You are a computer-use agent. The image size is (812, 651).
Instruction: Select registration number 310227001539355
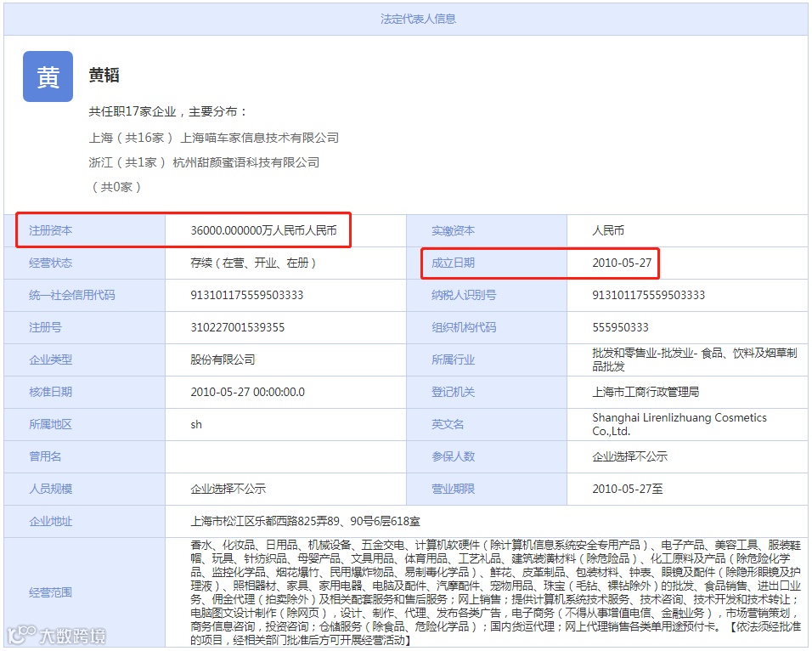coord(238,327)
